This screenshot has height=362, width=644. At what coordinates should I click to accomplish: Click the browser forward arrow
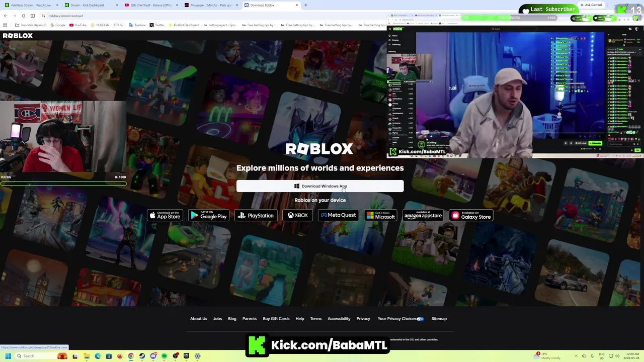click(15, 16)
